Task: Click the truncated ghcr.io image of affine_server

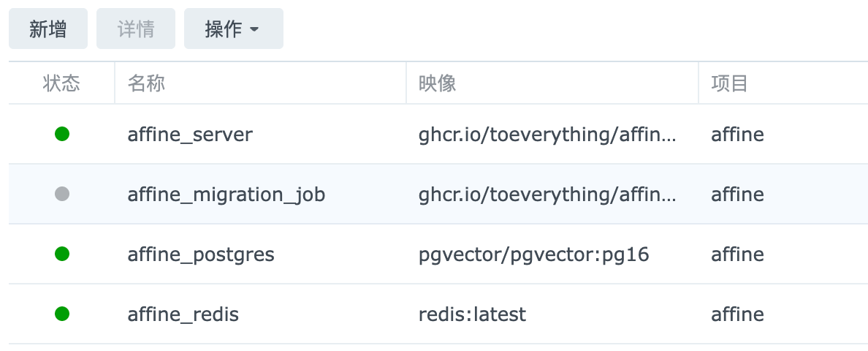Action: pos(548,135)
